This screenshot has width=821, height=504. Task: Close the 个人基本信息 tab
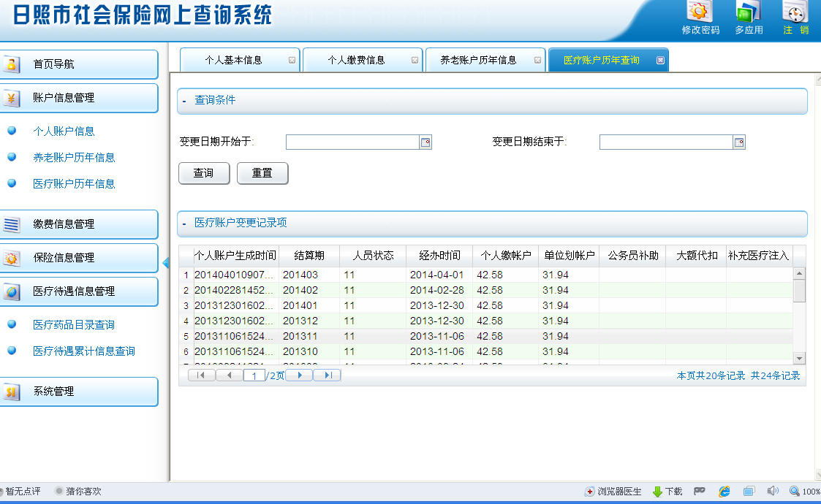[x=292, y=61]
